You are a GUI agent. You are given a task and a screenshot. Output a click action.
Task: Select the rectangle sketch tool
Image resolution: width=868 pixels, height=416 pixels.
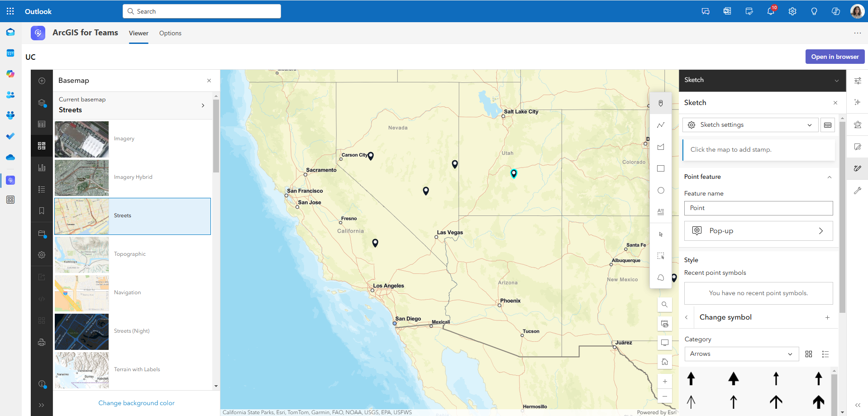tap(661, 168)
